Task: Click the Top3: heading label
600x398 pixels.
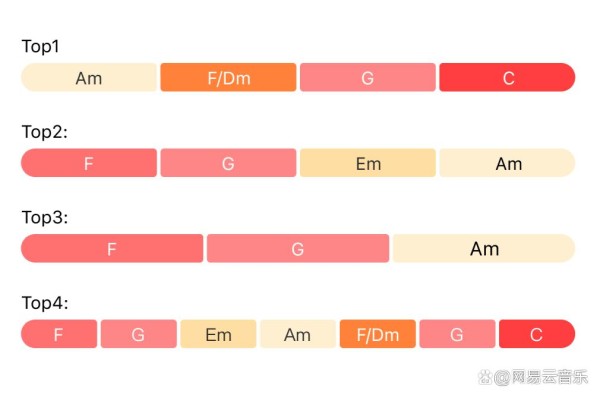Action: [45, 217]
